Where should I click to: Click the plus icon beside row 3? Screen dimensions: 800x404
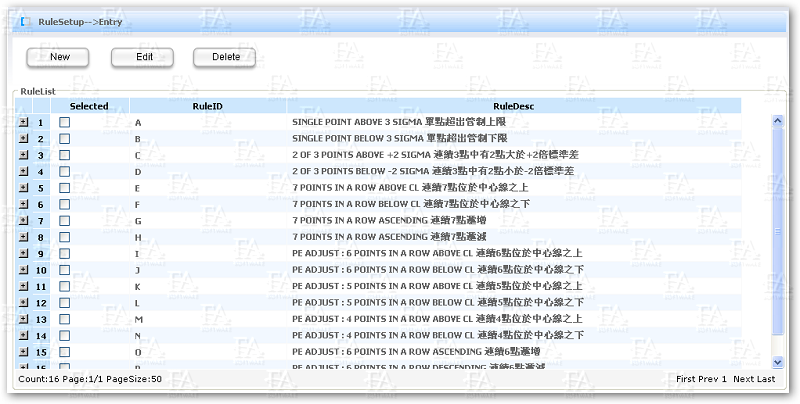(24, 155)
